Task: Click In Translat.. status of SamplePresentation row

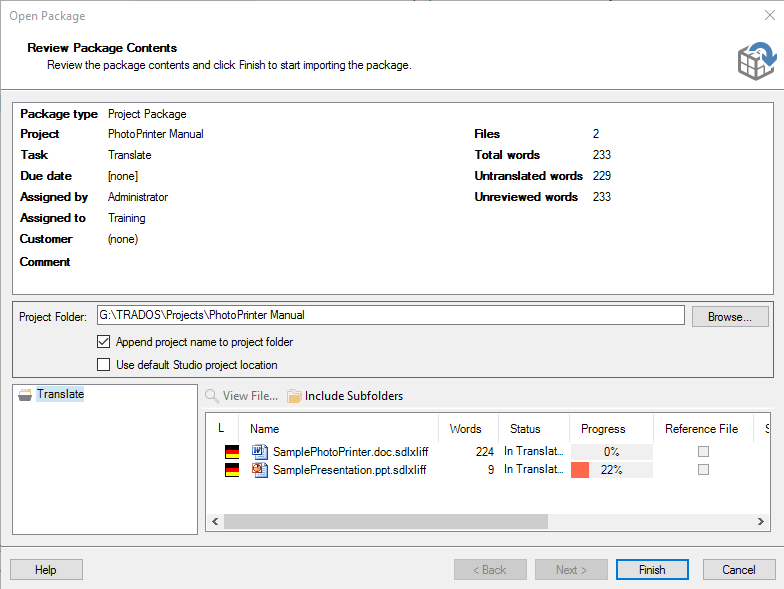Action: click(534, 469)
